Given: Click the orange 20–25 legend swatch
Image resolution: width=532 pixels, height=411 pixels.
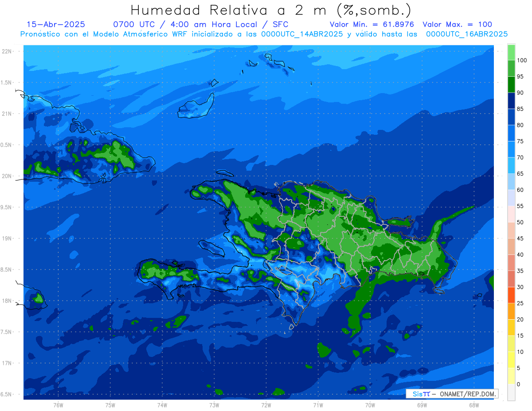Looking at the screenshot, I should [511, 311].
